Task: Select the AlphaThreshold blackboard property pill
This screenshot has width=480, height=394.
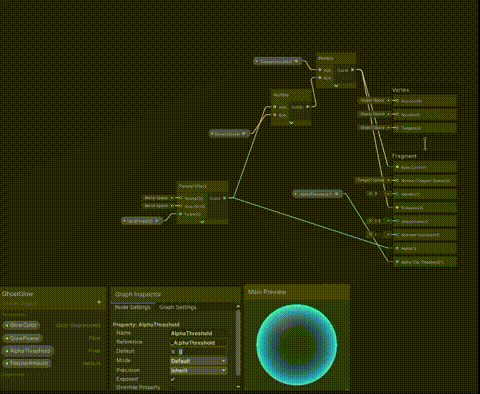Action: pyautogui.click(x=28, y=351)
